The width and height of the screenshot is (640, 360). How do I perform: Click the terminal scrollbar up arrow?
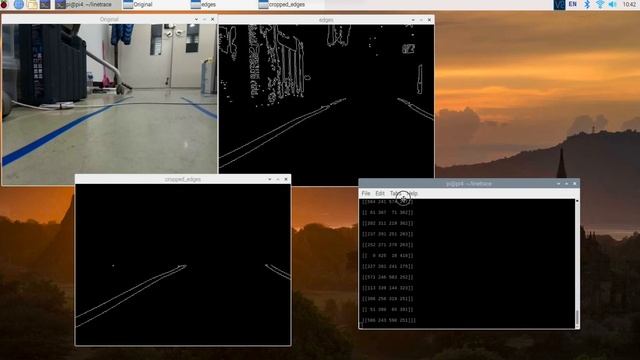pyautogui.click(x=577, y=201)
